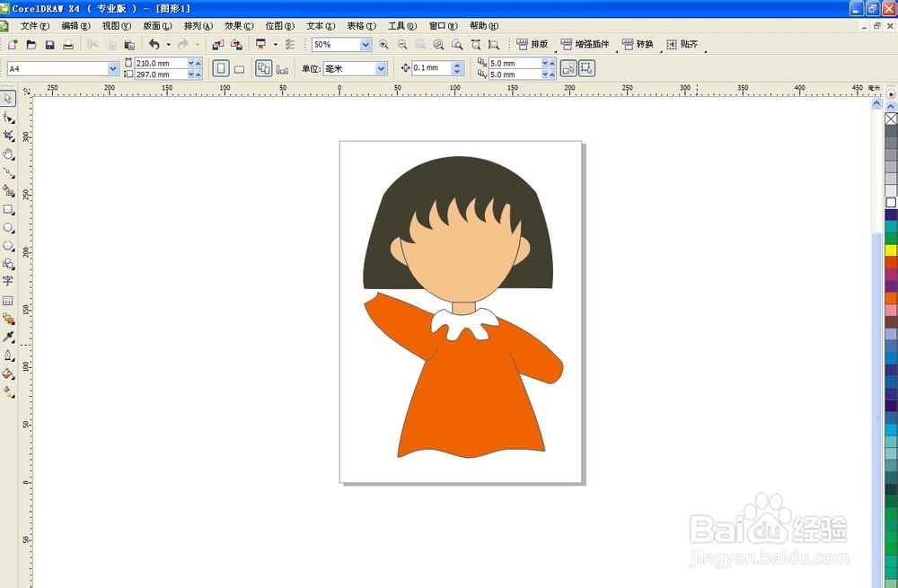The height and width of the screenshot is (588, 898).
Task: Open the 位图 menu
Action: [279, 26]
